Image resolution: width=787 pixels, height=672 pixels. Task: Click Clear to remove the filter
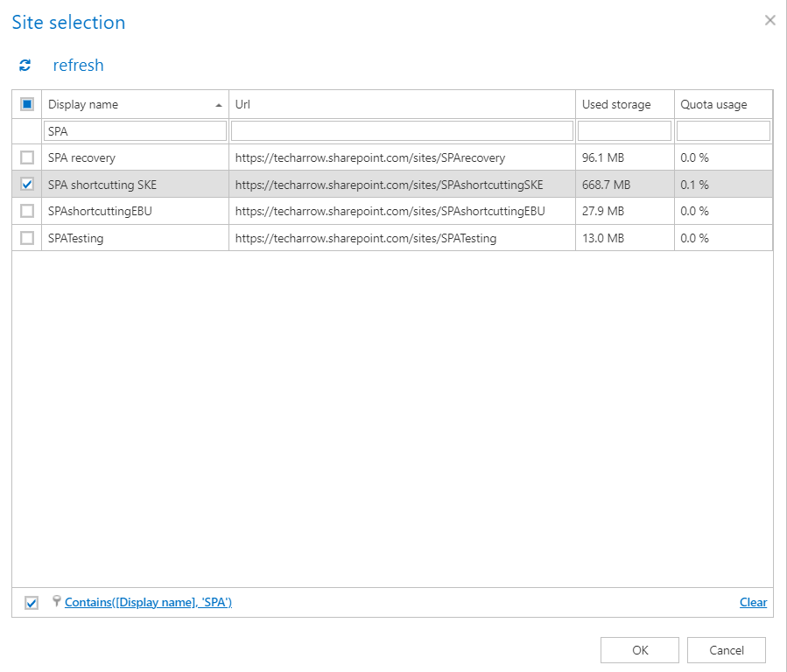pos(753,602)
